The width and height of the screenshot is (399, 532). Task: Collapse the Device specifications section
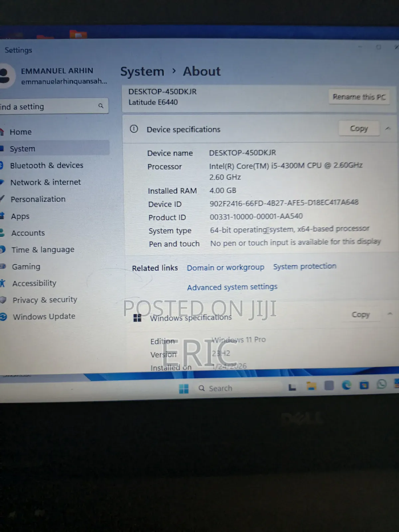pos(388,128)
